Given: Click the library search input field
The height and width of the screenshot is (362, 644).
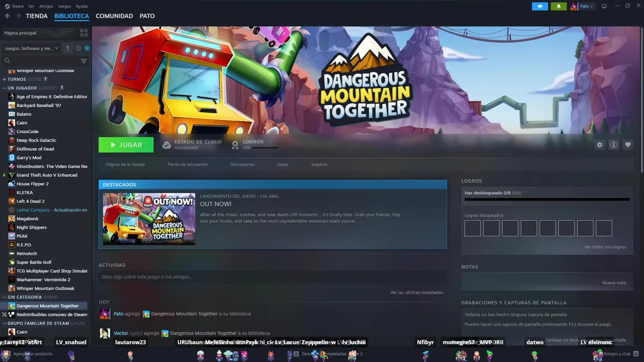Looking at the screenshot, I should click(45, 61).
